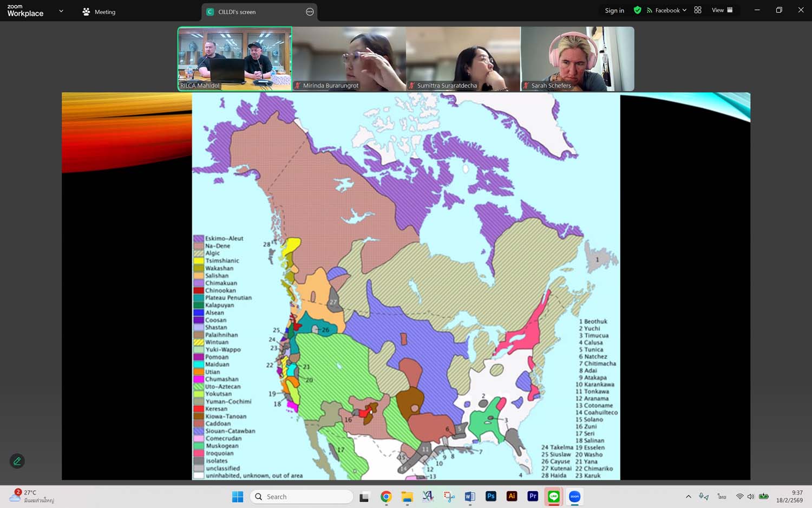
Task: Expand the Zoom Workplace dropdown arrow
Action: point(61,11)
